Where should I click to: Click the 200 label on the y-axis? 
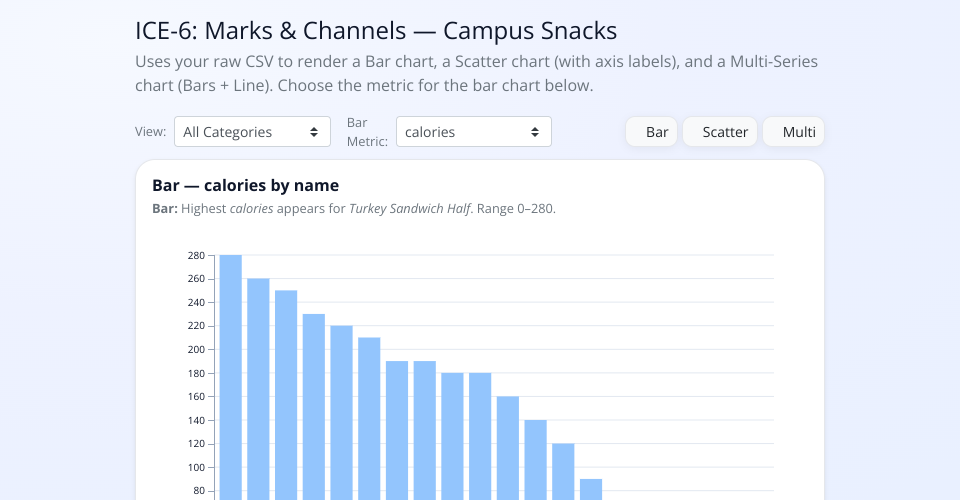point(195,350)
